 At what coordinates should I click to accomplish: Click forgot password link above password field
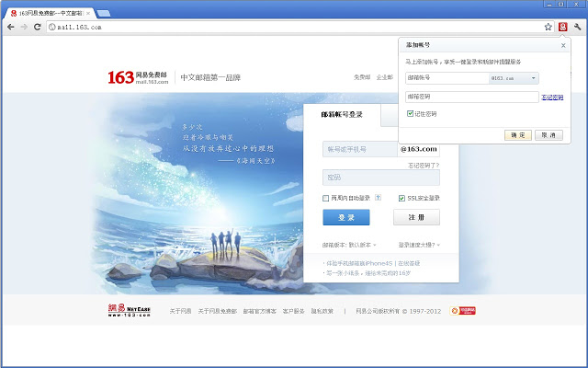click(x=424, y=166)
